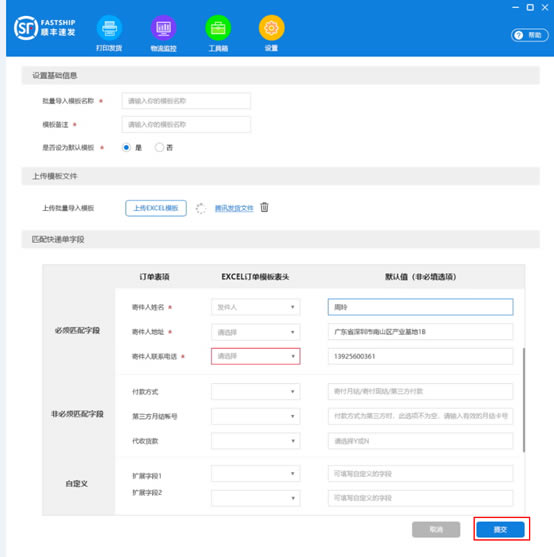The height and width of the screenshot is (557, 554).
Task: Click the gray 取消 cancel button
Action: tap(436, 529)
